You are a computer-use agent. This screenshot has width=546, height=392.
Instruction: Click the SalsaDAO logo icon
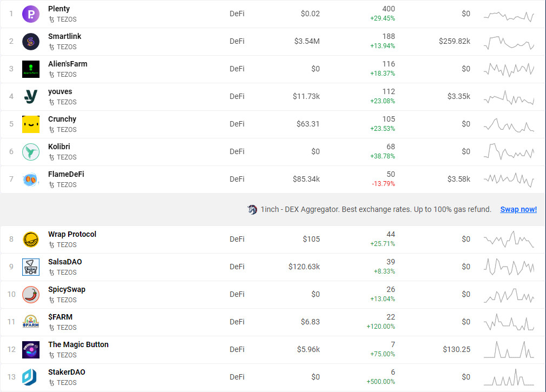(31, 267)
